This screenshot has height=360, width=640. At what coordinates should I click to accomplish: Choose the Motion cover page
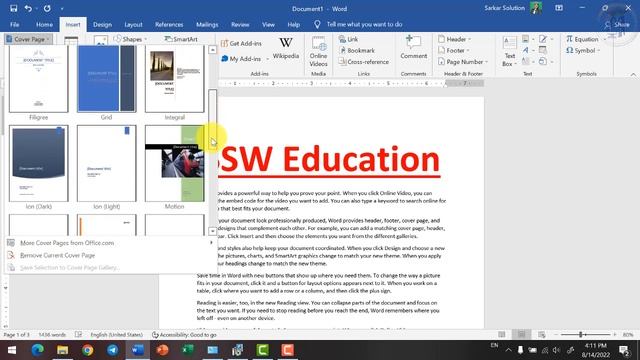point(175,163)
